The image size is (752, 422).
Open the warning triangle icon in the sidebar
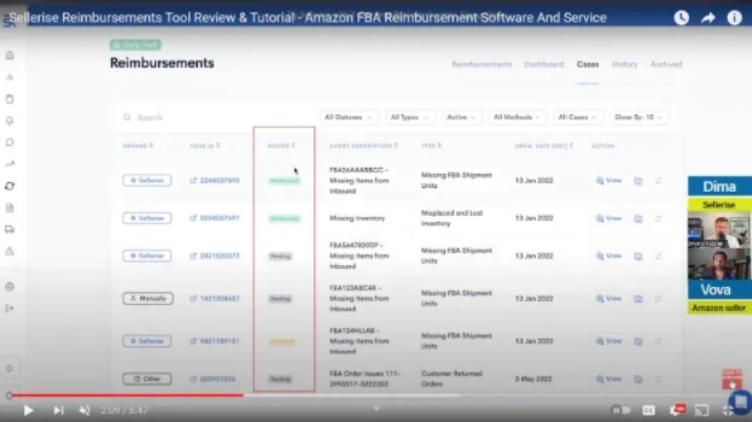[10, 251]
